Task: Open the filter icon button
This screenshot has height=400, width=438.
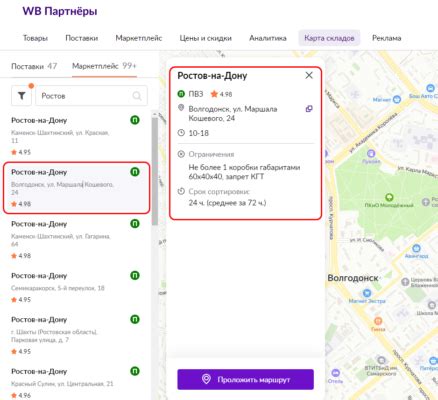Action: click(21, 96)
